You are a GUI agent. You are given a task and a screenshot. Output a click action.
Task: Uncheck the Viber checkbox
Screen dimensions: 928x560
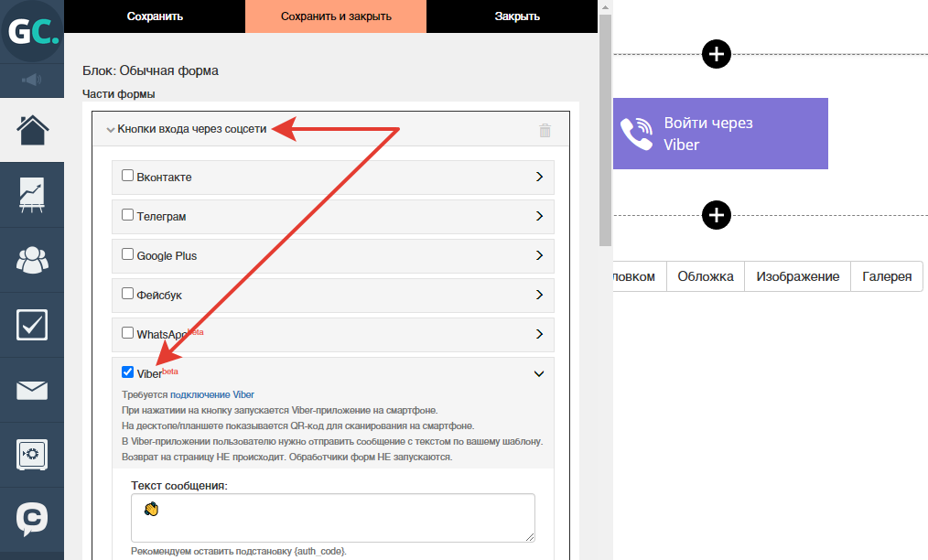click(127, 372)
